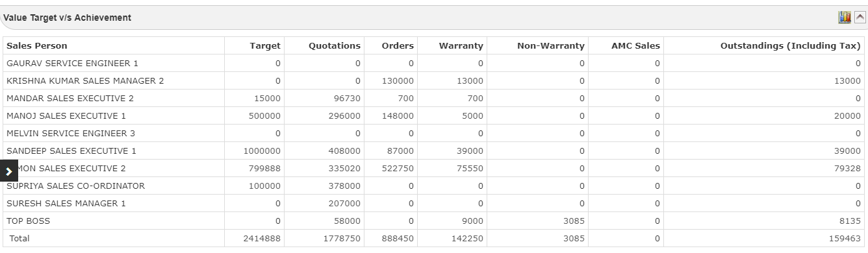868x253 pixels.
Task: Select the Quotations column header
Action: click(x=335, y=45)
